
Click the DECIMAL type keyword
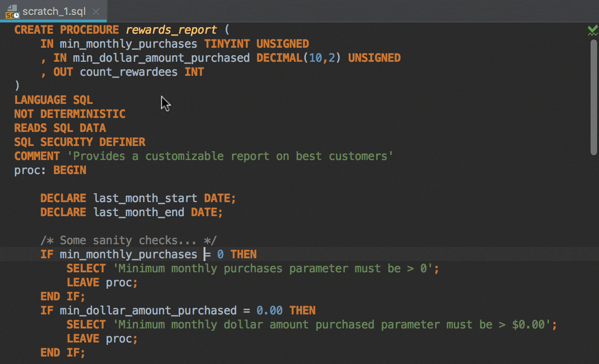coord(279,58)
